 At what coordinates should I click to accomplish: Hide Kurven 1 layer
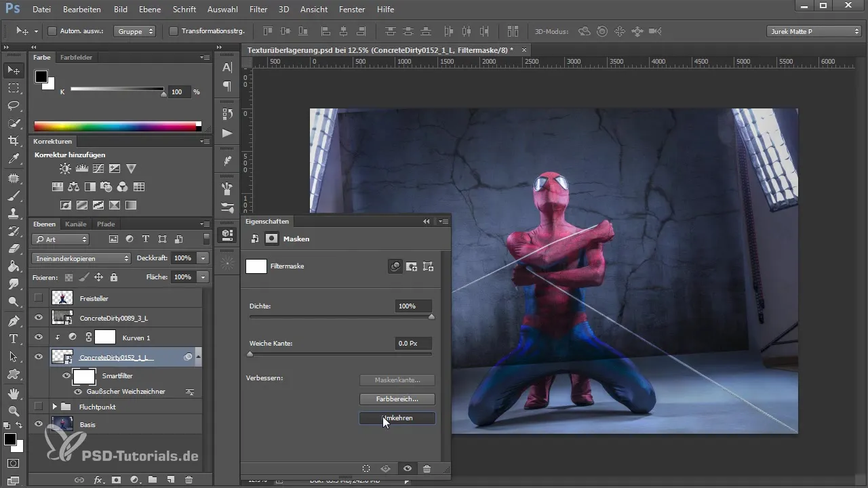tap(38, 337)
